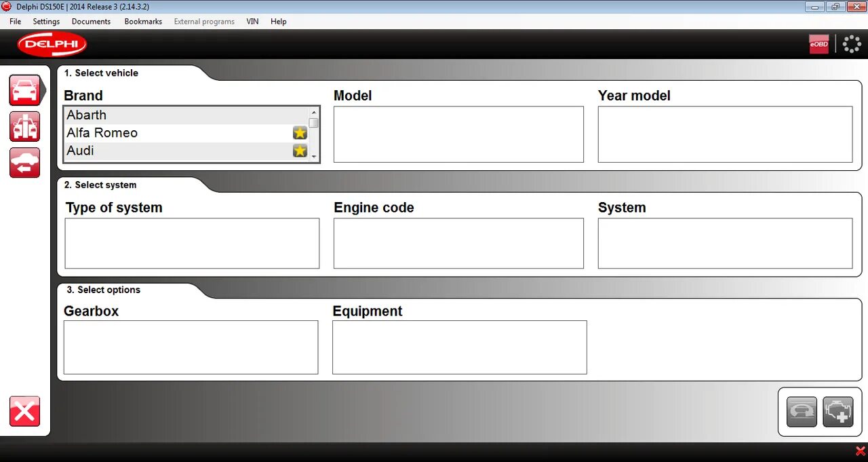
Task: Click the Delphi app icon in title bar
Action: [x=7, y=7]
